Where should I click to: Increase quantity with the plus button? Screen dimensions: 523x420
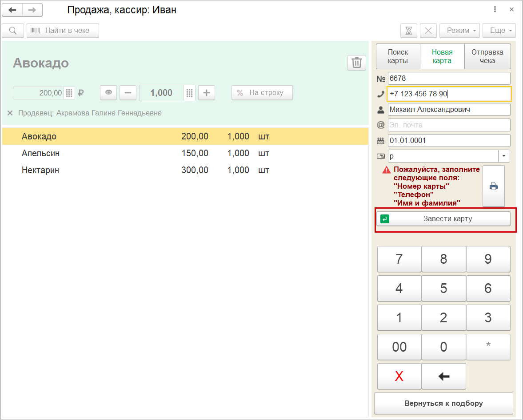pyautogui.click(x=206, y=93)
